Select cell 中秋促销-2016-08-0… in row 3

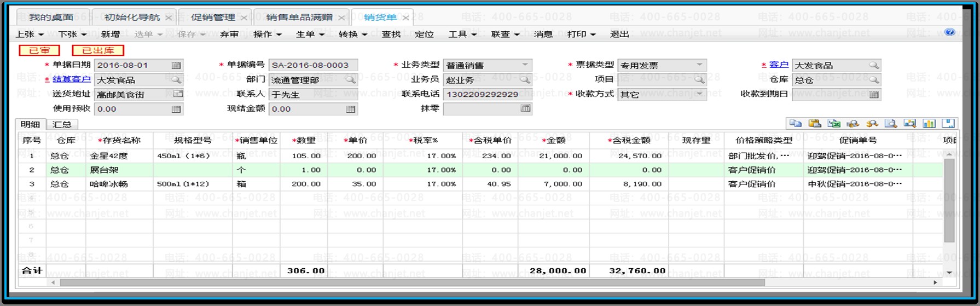pyautogui.click(x=857, y=184)
